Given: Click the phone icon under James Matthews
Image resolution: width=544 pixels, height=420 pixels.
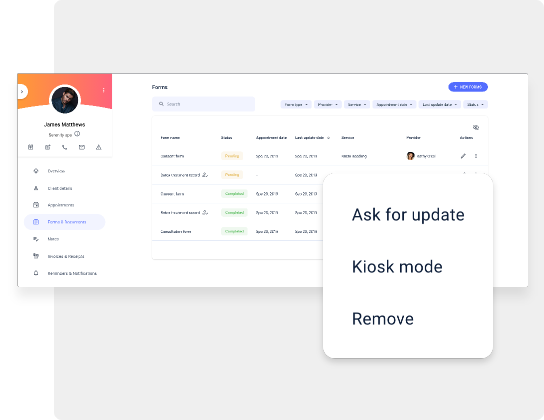Looking at the screenshot, I should (65, 147).
